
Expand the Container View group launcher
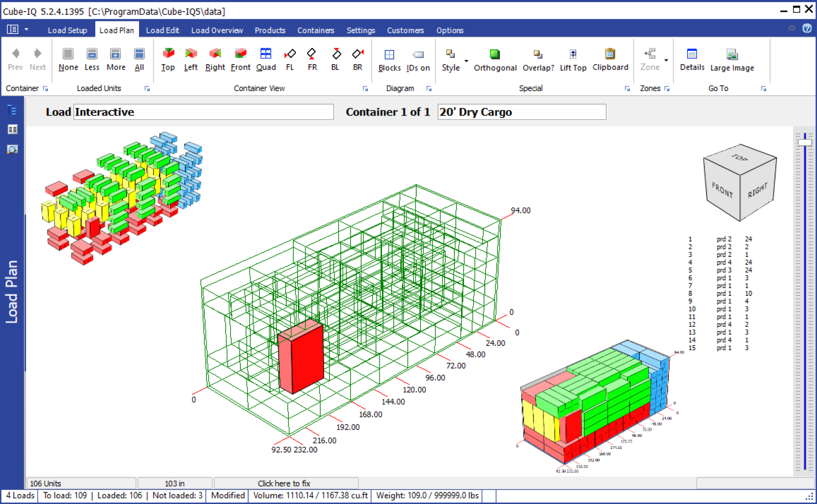(x=365, y=89)
